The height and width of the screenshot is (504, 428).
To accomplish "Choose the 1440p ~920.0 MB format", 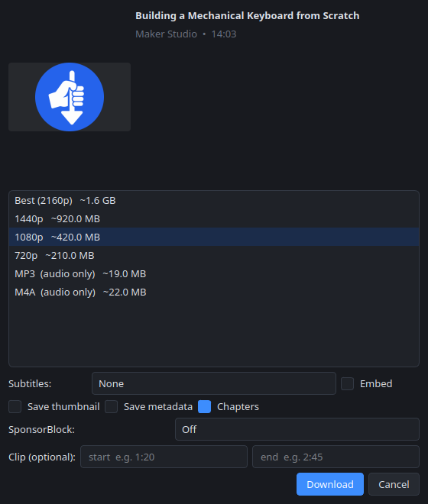I will click(x=214, y=219).
